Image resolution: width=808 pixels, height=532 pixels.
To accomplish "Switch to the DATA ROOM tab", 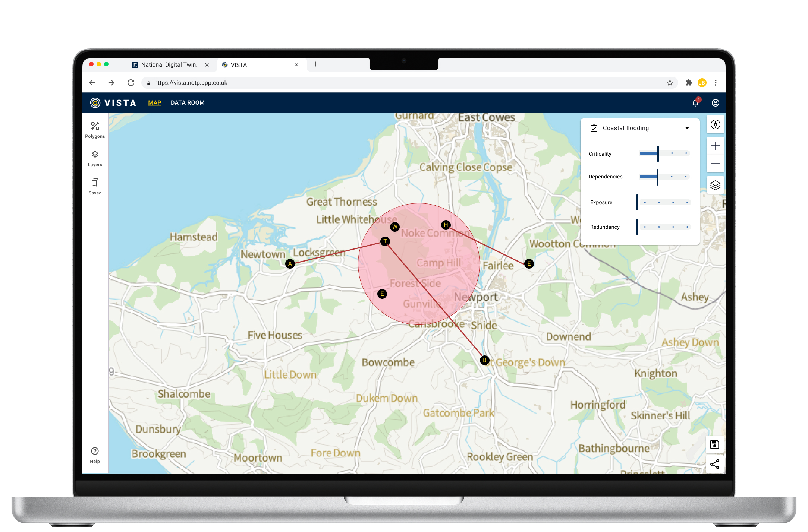I will click(188, 103).
